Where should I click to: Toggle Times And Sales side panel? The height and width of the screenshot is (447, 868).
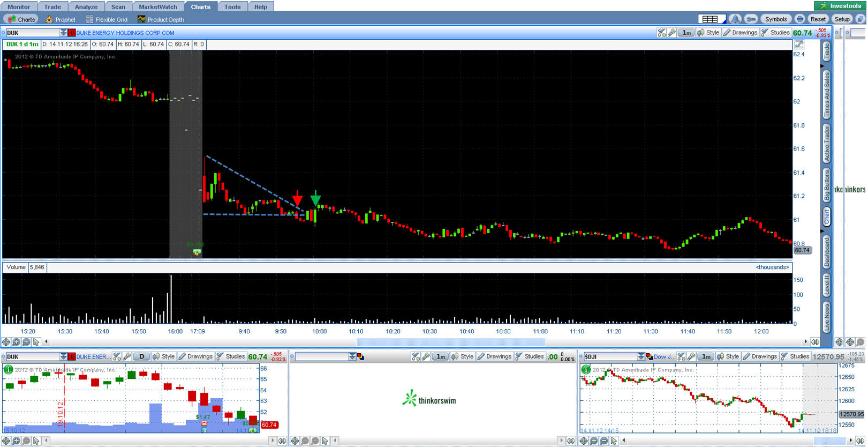(827, 95)
